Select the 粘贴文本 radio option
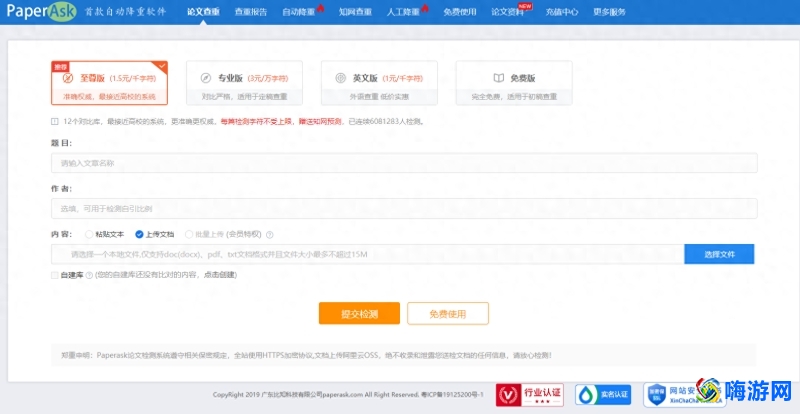The image size is (800, 414). click(x=89, y=234)
